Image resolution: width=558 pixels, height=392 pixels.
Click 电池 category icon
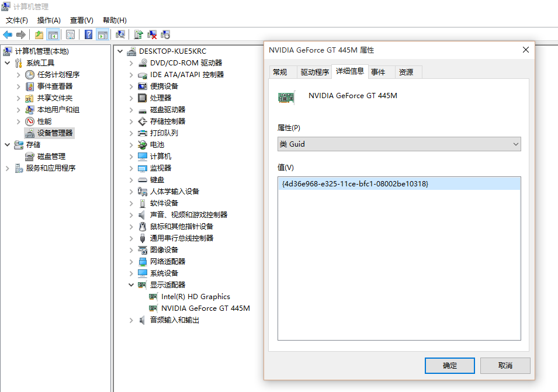pos(143,145)
